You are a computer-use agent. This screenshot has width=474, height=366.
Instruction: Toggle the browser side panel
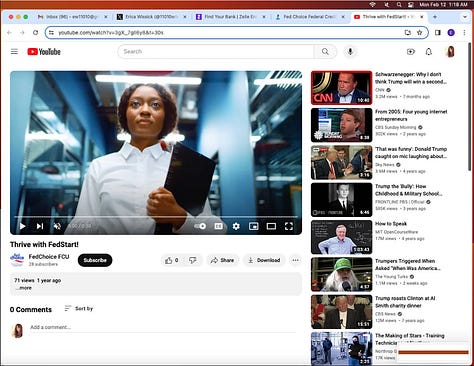[438, 33]
